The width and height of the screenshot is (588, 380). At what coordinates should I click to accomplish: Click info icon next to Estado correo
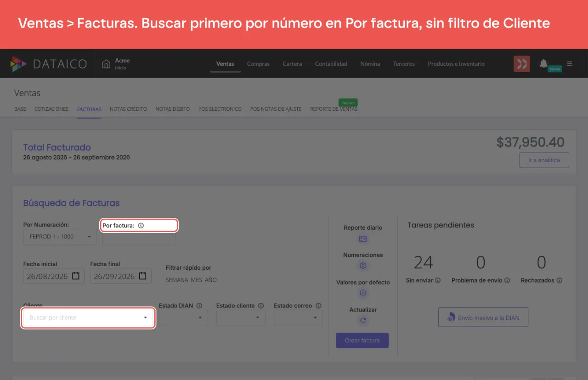[x=318, y=306]
